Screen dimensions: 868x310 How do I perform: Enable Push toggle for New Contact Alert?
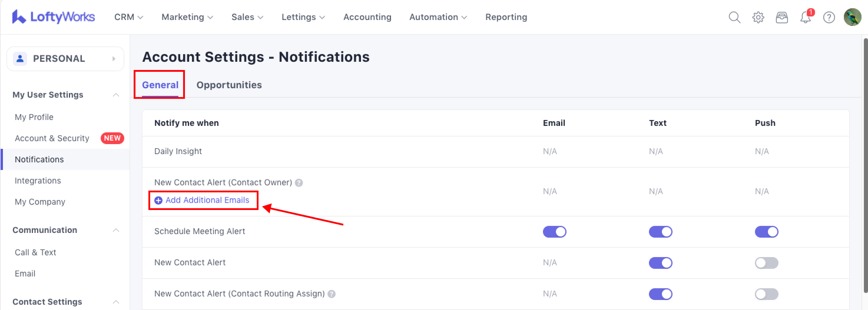[x=766, y=263]
